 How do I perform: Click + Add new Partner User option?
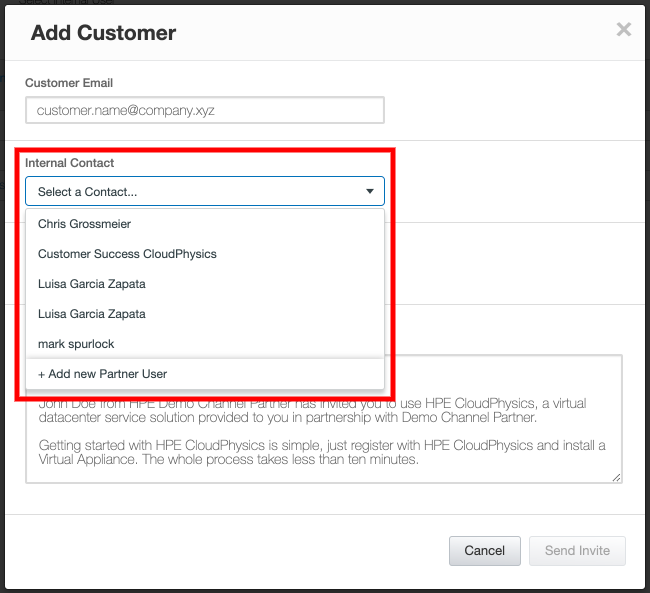(x=103, y=374)
